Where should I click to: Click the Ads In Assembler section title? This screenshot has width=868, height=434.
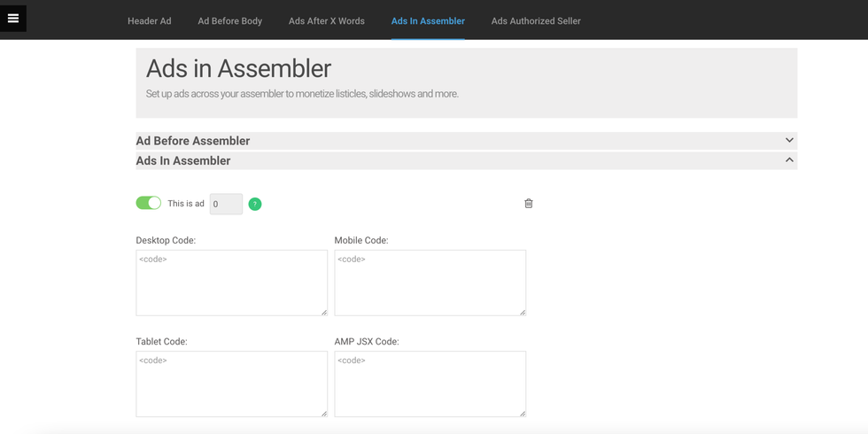(183, 160)
